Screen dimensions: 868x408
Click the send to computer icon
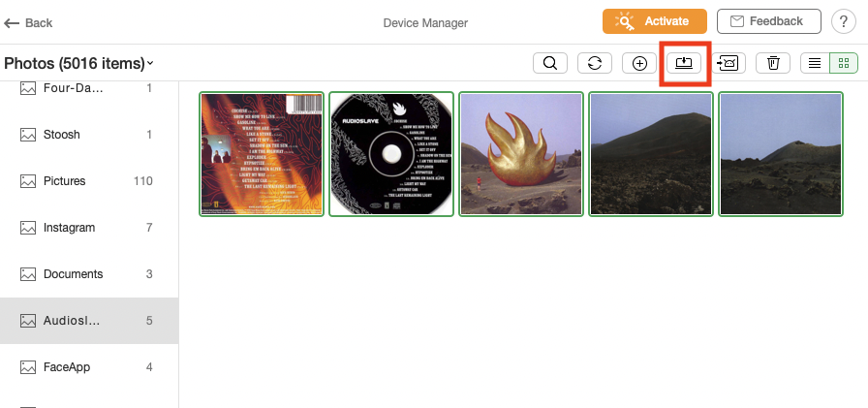pyautogui.click(x=684, y=63)
